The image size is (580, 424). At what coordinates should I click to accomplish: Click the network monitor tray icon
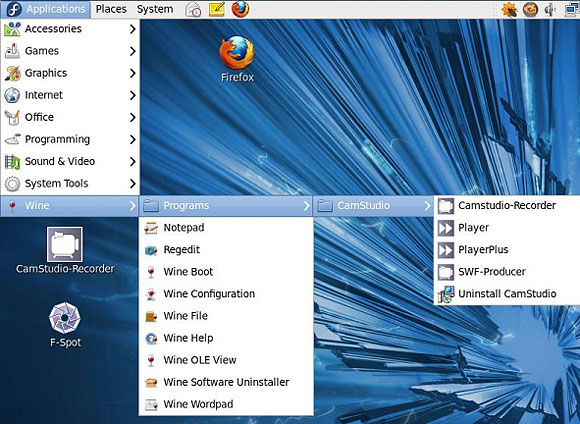point(572,10)
